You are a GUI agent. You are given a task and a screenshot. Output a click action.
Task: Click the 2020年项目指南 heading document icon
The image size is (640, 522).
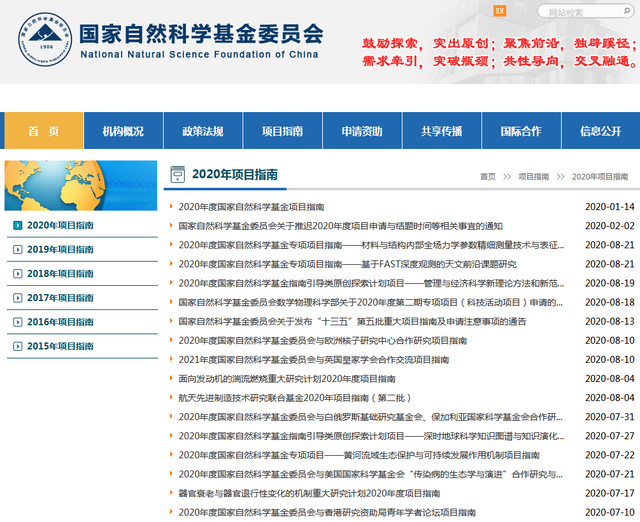[x=178, y=174]
